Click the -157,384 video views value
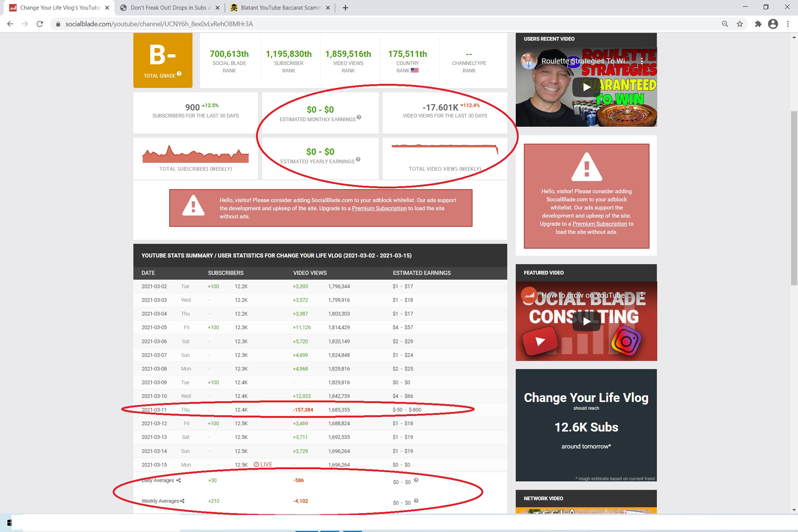The image size is (798, 532). pyautogui.click(x=303, y=410)
